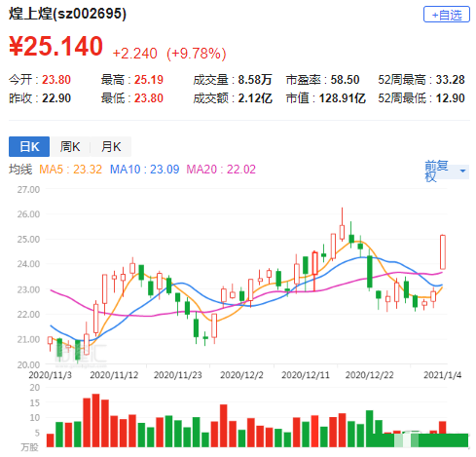The height and width of the screenshot is (457, 476).
Task: Click the 2020/11/3 date axis label
Action: [50, 375]
